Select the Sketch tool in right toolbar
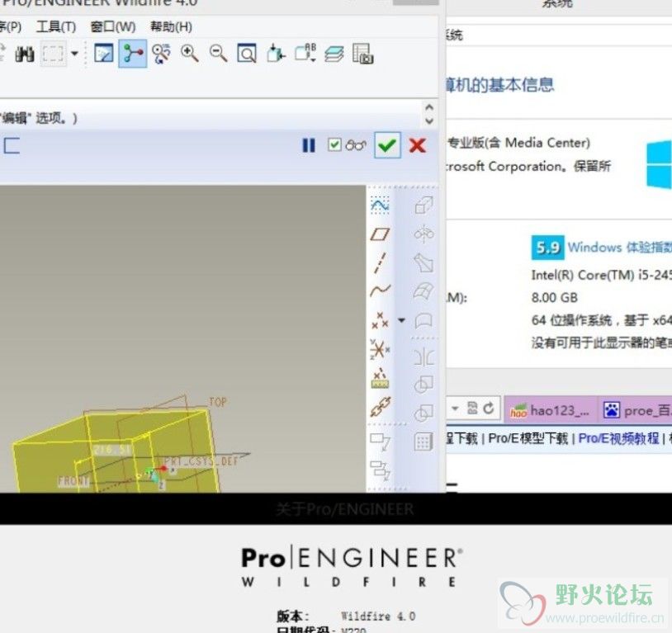Screen dimensions: 672x633 coord(380,205)
